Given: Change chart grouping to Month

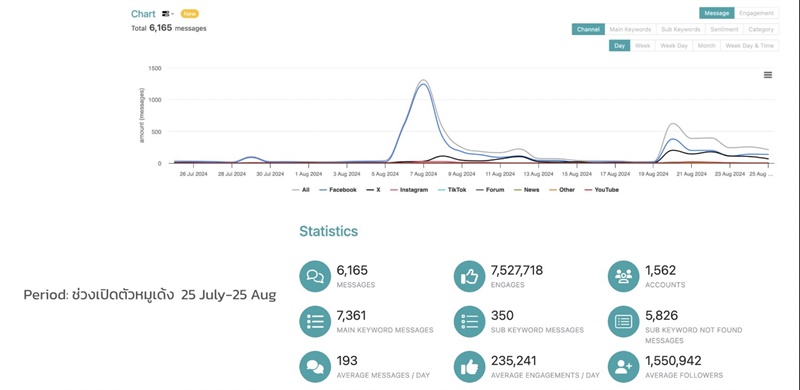Looking at the screenshot, I should point(706,46).
